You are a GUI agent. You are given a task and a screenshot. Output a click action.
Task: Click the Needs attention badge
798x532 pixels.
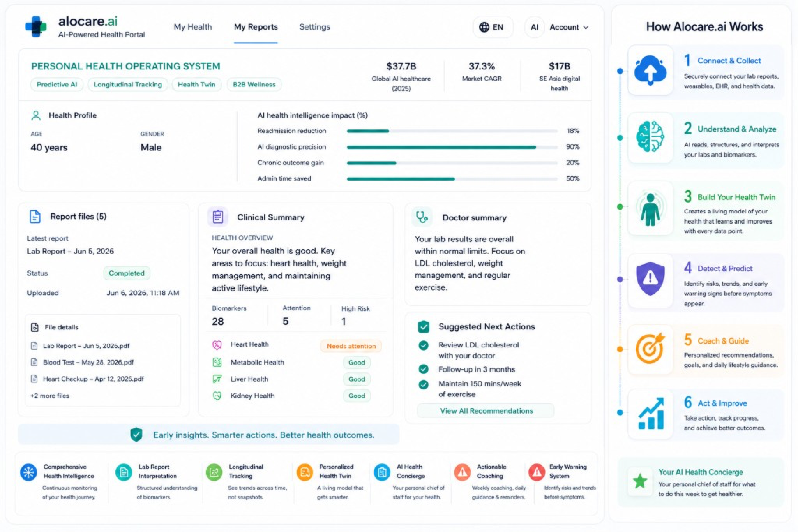click(x=351, y=346)
